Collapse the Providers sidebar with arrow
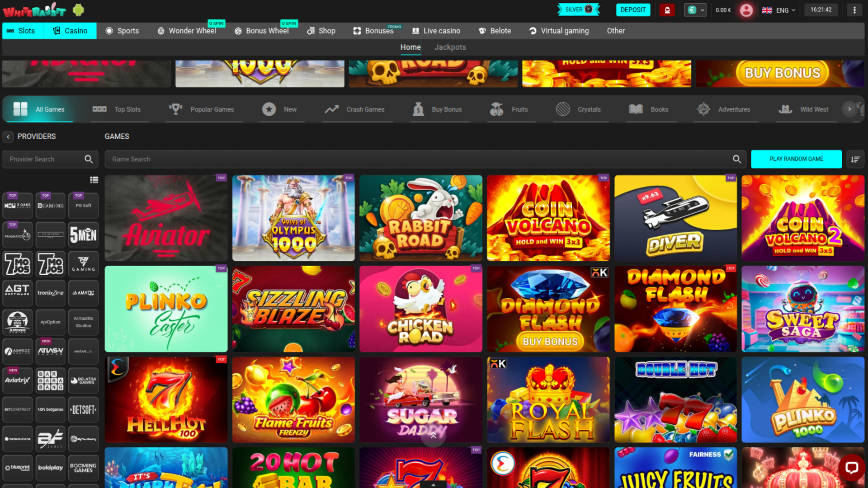 [7, 136]
